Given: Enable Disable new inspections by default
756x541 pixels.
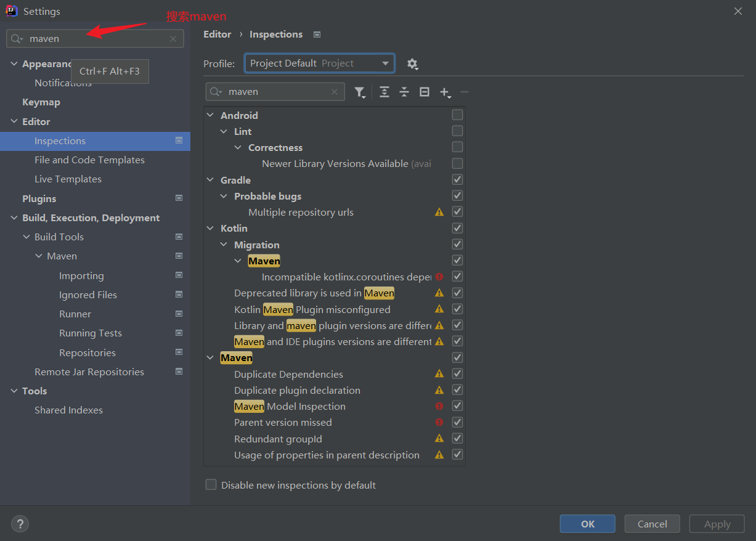Looking at the screenshot, I should tap(211, 485).
